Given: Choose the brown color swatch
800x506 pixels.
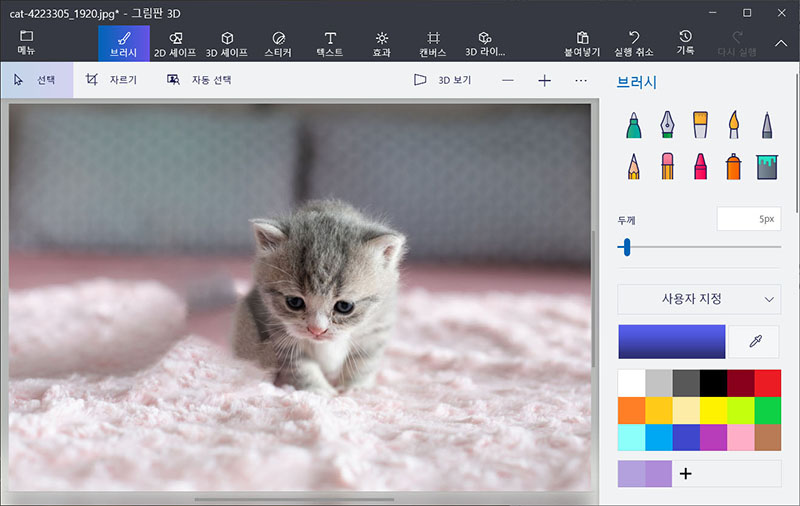Looking at the screenshot, I should pyautogui.click(x=767, y=437).
